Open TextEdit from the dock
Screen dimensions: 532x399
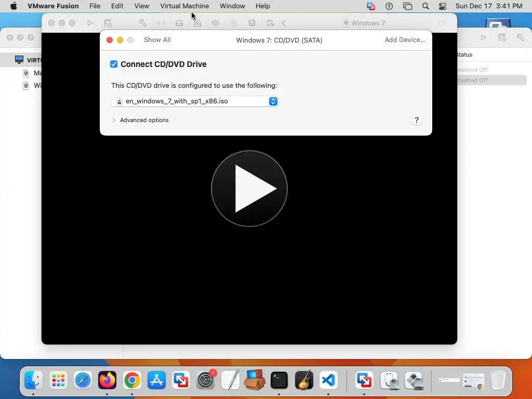230,380
